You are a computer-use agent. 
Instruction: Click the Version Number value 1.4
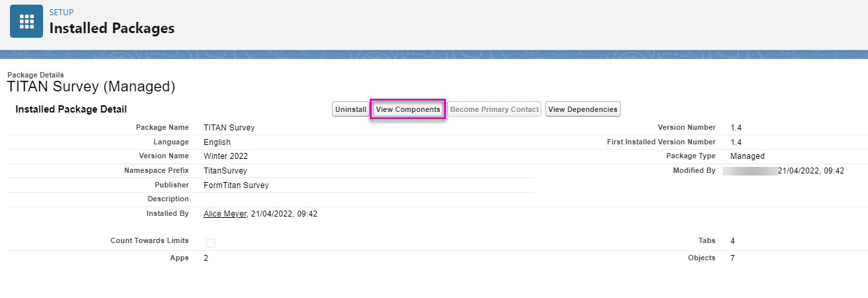click(736, 128)
